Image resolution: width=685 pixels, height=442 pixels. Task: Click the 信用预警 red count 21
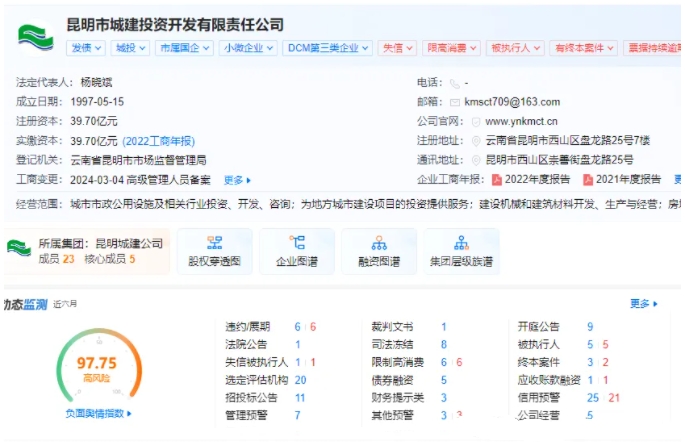614,398
